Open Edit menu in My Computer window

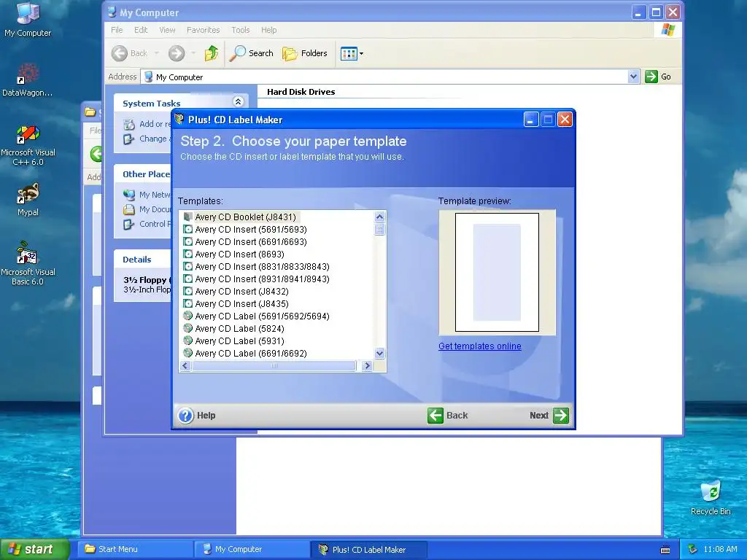coord(141,30)
